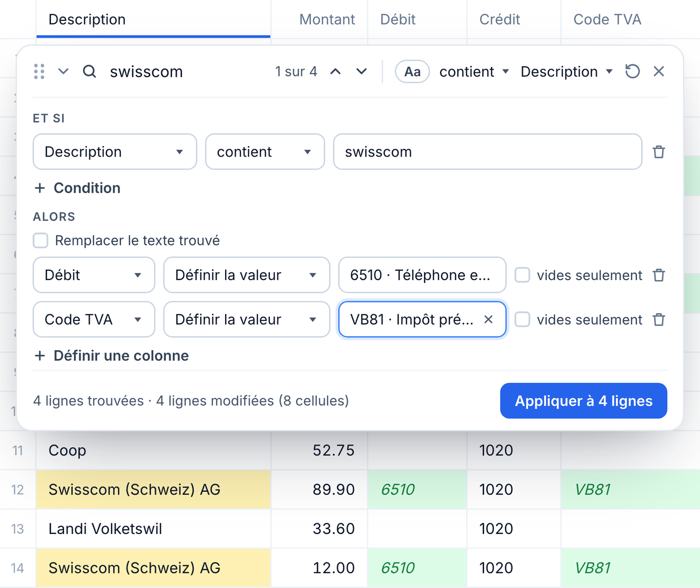The image size is (700, 588).
Task: Add a new Condition
Action: (x=78, y=188)
